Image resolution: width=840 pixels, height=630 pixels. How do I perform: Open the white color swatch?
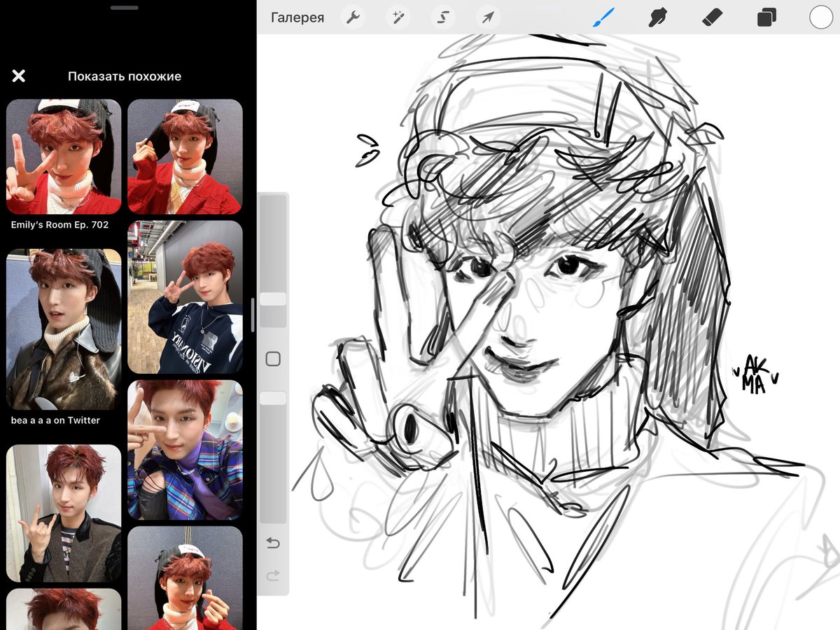[x=821, y=17]
